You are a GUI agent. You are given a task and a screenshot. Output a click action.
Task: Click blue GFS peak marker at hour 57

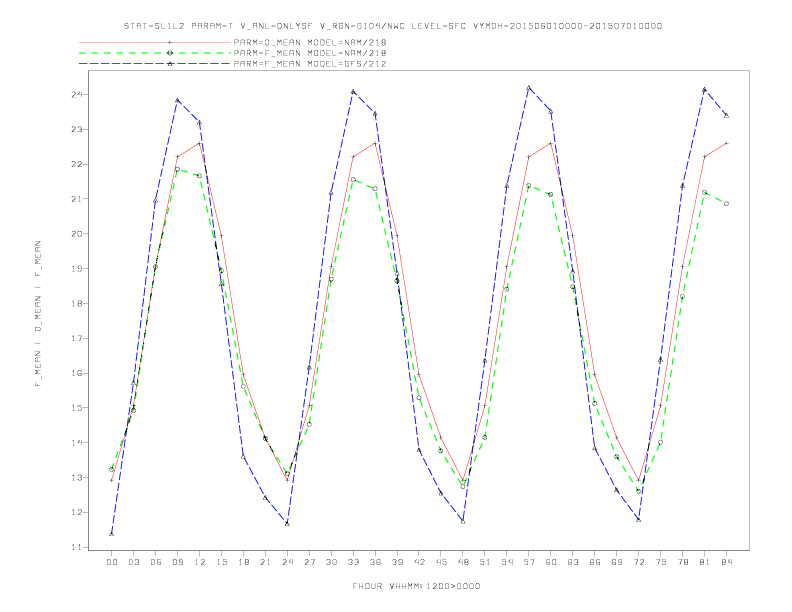tap(529, 88)
